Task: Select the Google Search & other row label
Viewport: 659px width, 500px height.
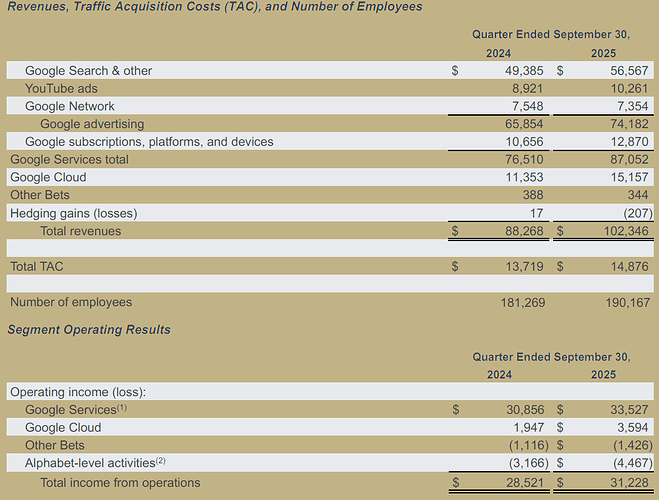Action: pos(88,71)
